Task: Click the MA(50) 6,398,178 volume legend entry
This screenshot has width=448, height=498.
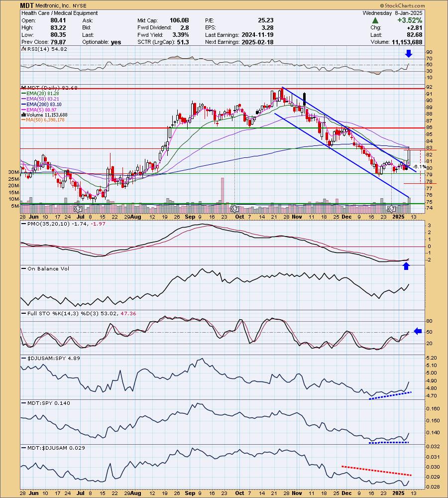Action: (x=43, y=120)
